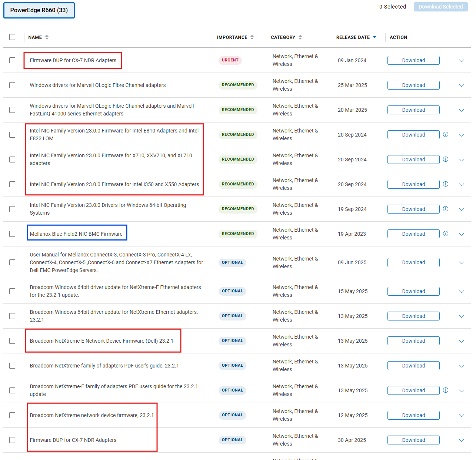Expand details for Mellanox ConnectX user manual
The height and width of the screenshot is (460, 476).
462,262
